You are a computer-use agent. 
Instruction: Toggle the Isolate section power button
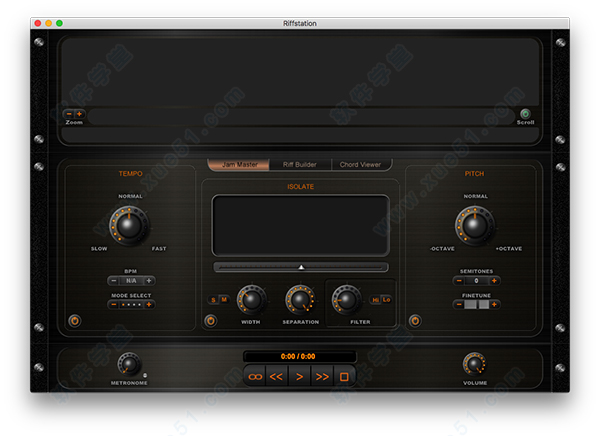210,320
